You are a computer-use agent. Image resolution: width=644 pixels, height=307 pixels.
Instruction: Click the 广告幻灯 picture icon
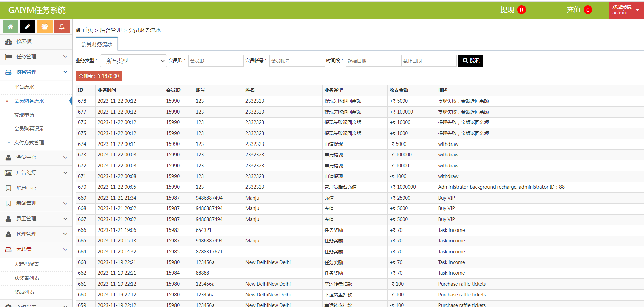8,173
